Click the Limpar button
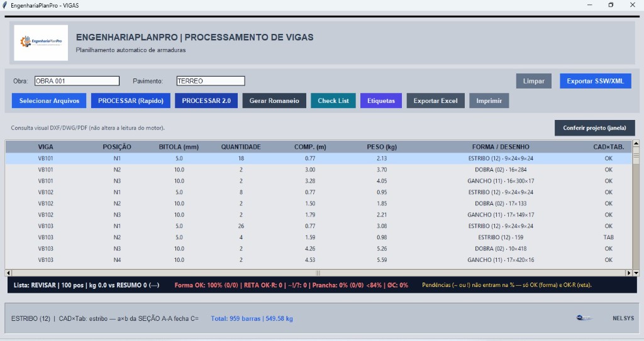This screenshot has height=341, width=644. (x=533, y=81)
